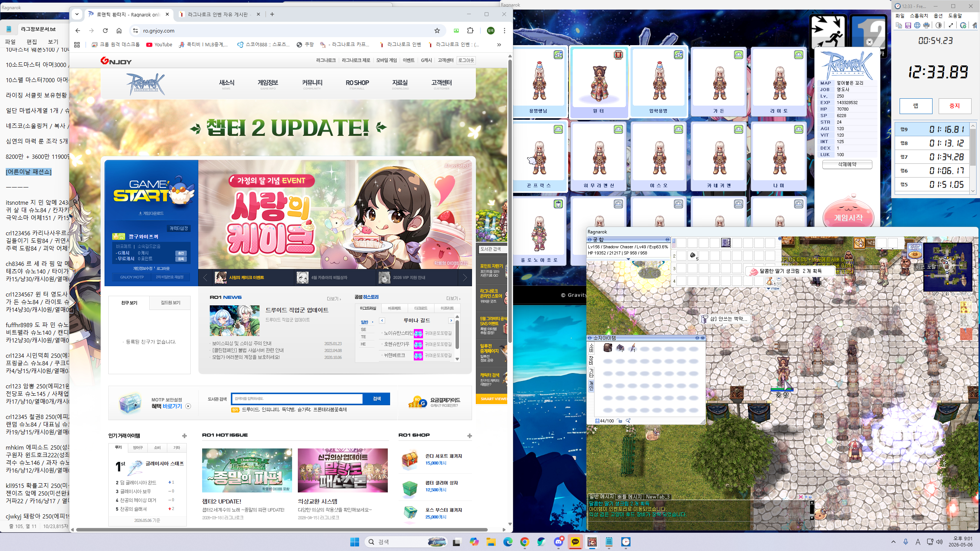Expand RO1 SHOP plus icon
This screenshot has height=551, width=980.
point(470,436)
